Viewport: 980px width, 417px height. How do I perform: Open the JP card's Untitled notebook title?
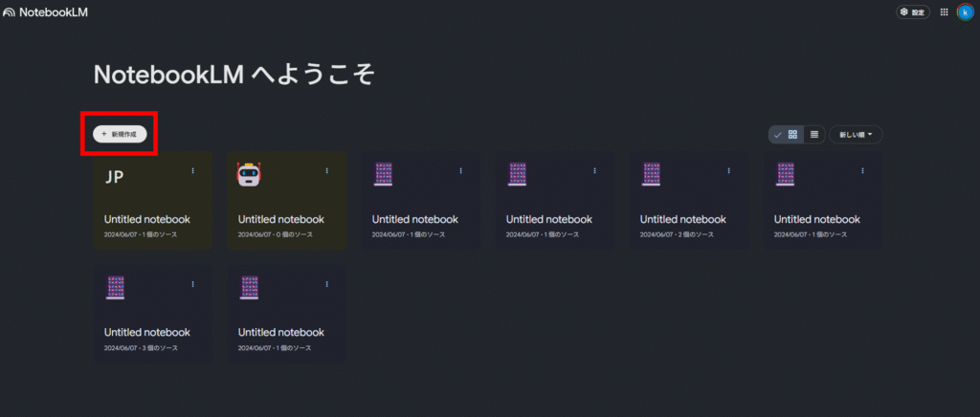(146, 220)
